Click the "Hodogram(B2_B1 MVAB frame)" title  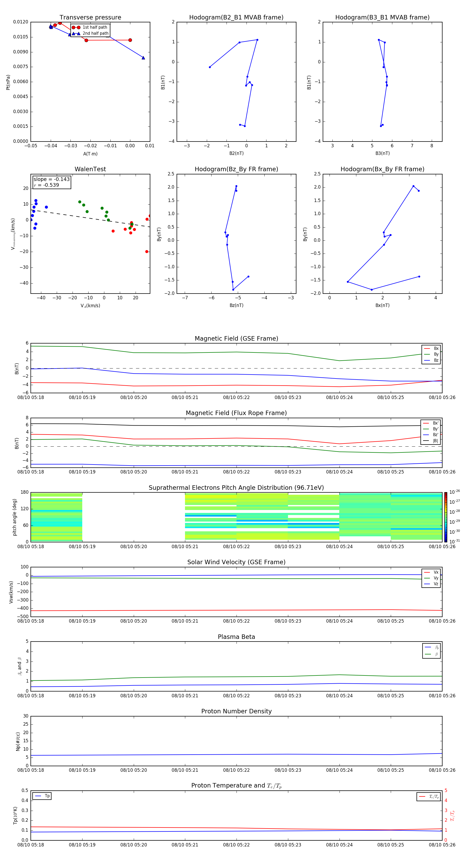click(x=236, y=18)
